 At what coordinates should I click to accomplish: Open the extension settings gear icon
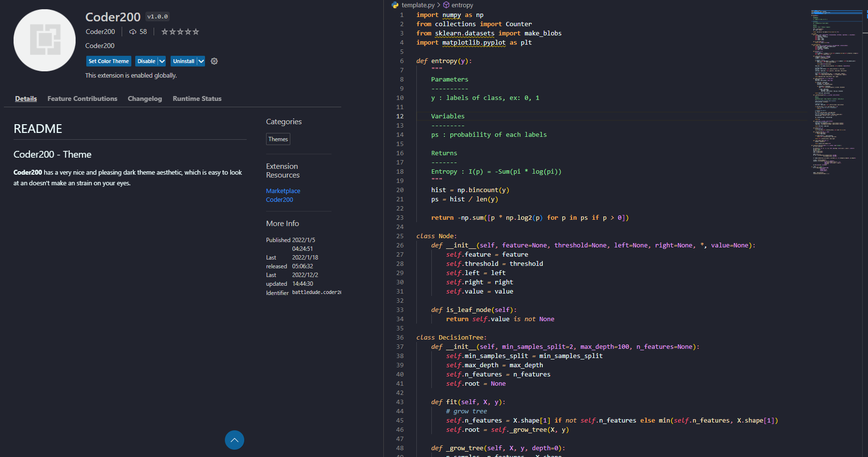214,61
